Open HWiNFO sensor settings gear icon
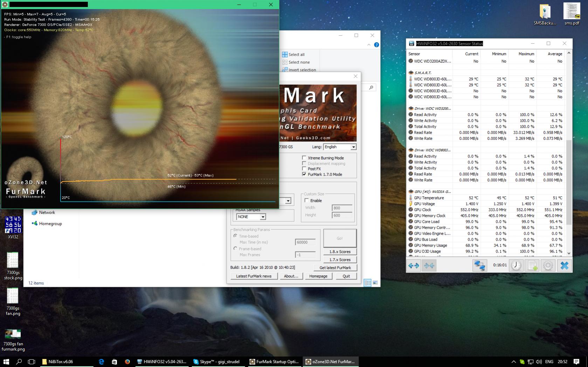588x367 pixels. 548,266
